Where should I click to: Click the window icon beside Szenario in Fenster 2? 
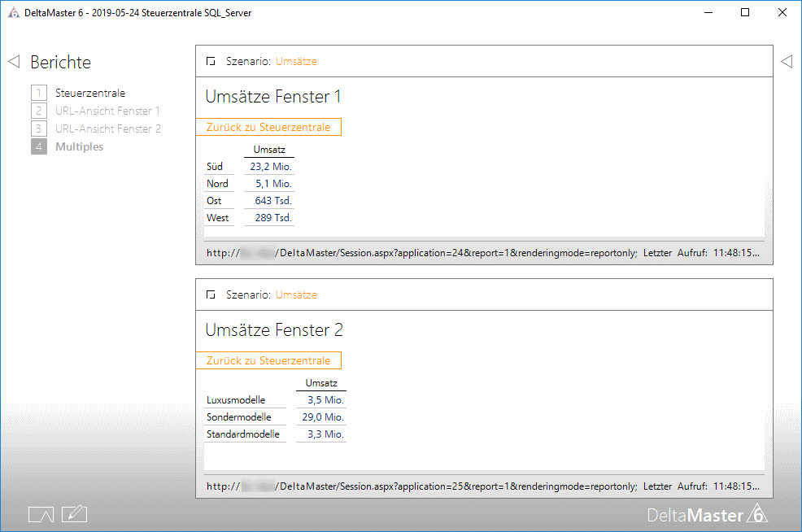[x=211, y=294]
